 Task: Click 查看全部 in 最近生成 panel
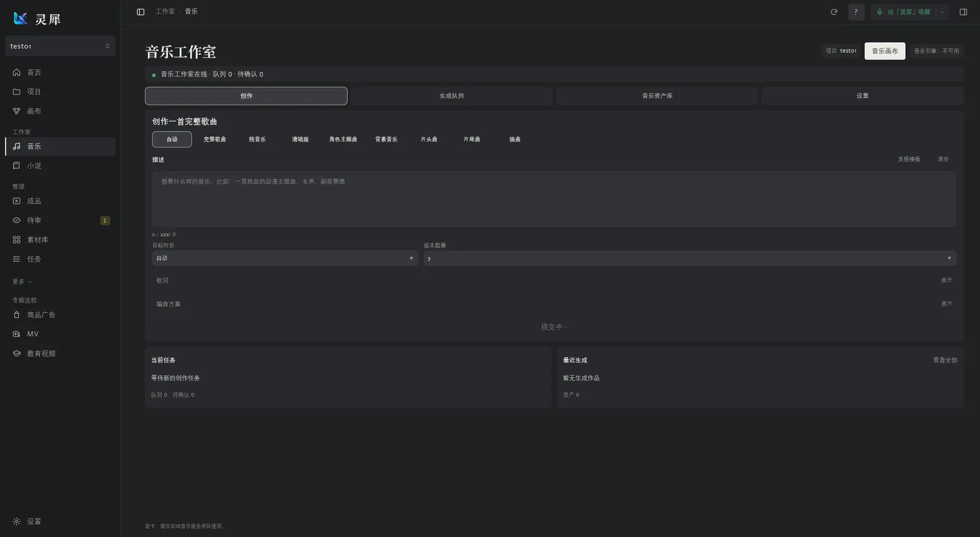[945, 360]
